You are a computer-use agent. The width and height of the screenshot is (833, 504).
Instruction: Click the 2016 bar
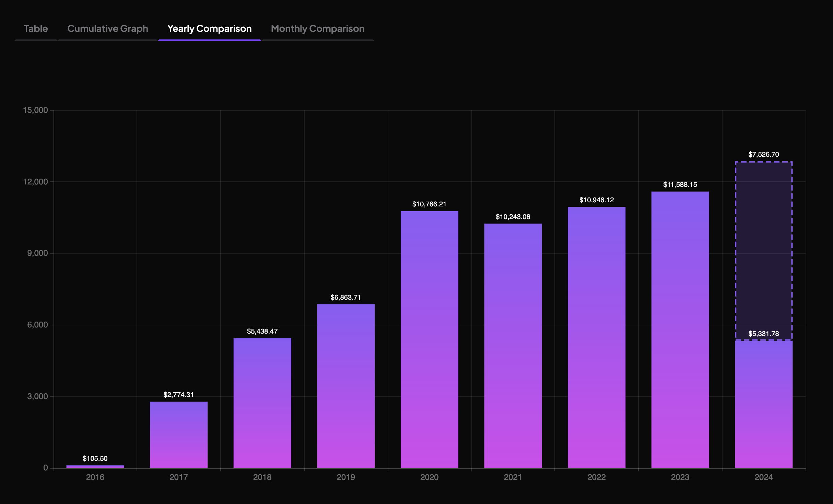click(95, 466)
